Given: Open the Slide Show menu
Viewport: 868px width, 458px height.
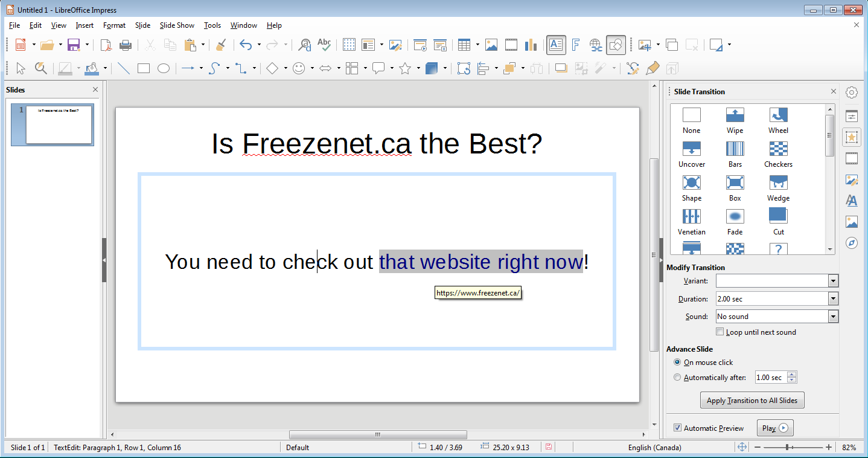Looking at the screenshot, I should pyautogui.click(x=177, y=25).
